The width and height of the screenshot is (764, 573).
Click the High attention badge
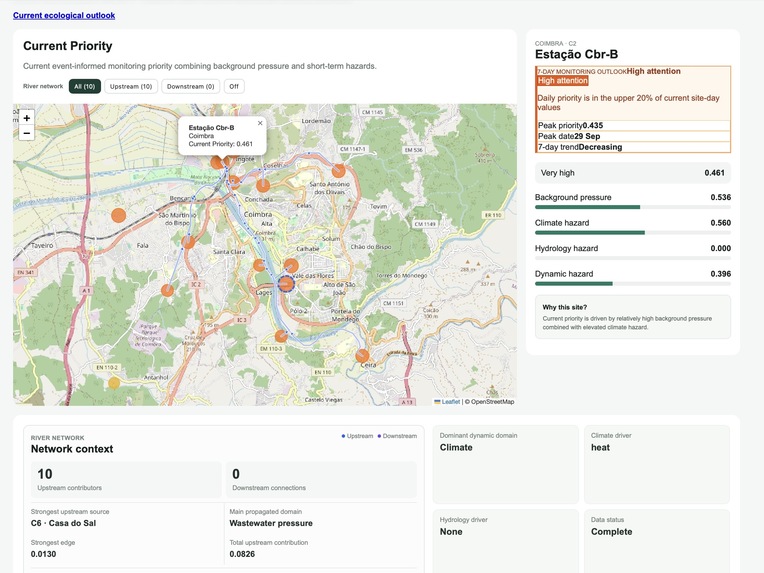coord(563,80)
